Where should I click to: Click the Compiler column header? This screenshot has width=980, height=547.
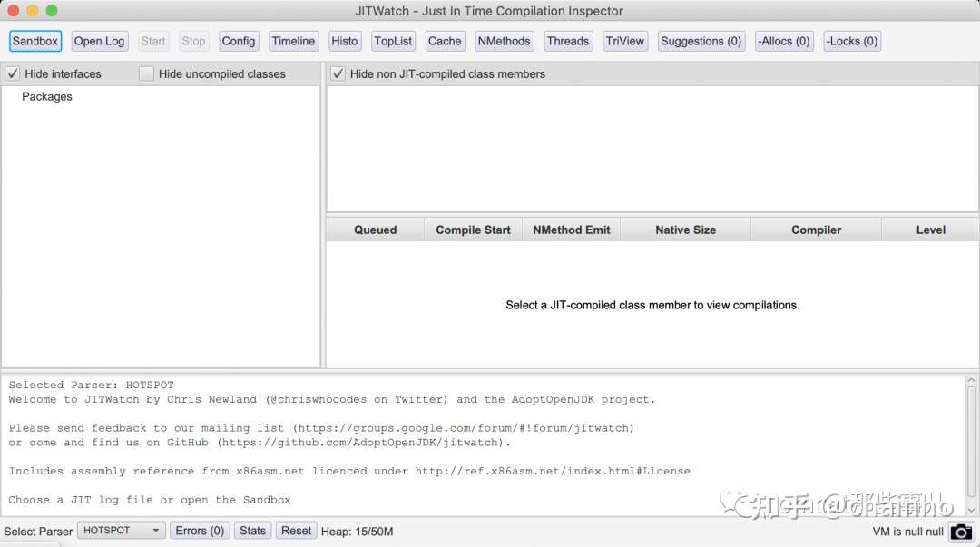[817, 230]
